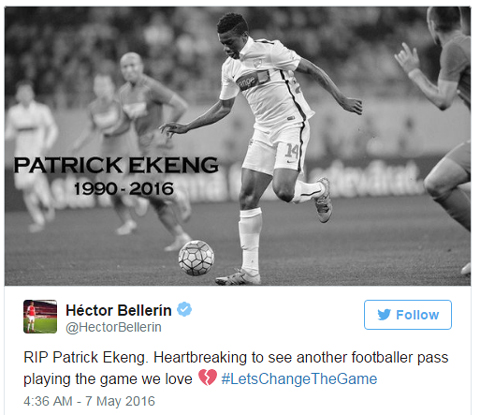Click the 1990 - 2016 dates text
480x415 pixels.
tap(124, 189)
